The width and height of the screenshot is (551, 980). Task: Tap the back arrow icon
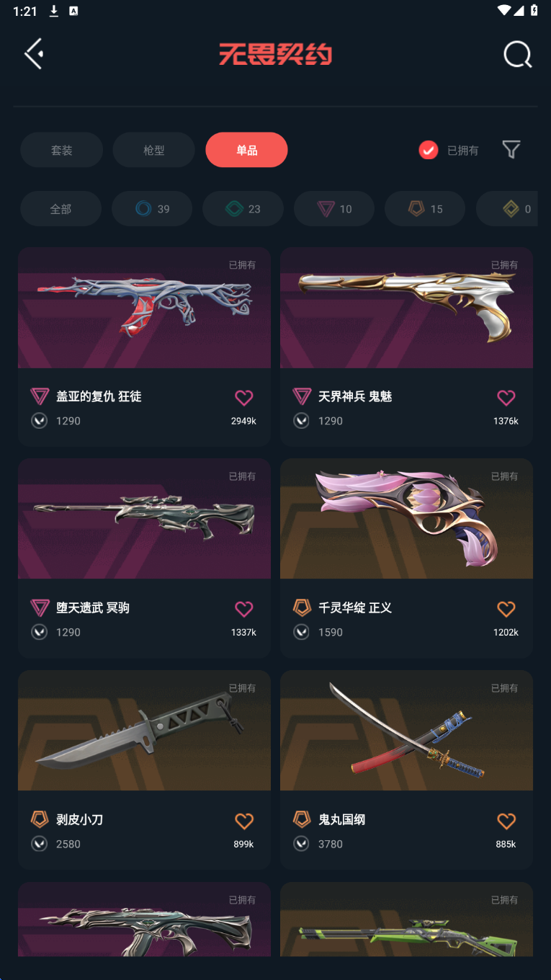point(34,54)
